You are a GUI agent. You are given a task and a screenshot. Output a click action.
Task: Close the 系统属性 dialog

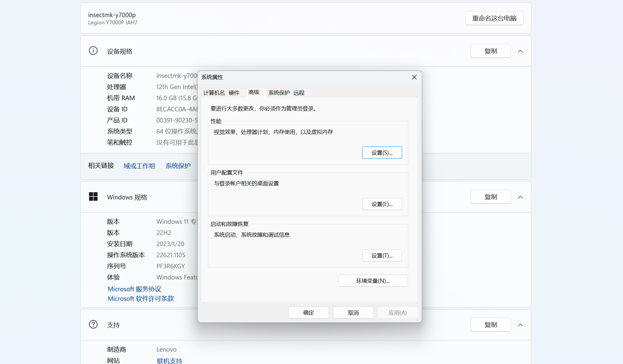(414, 77)
